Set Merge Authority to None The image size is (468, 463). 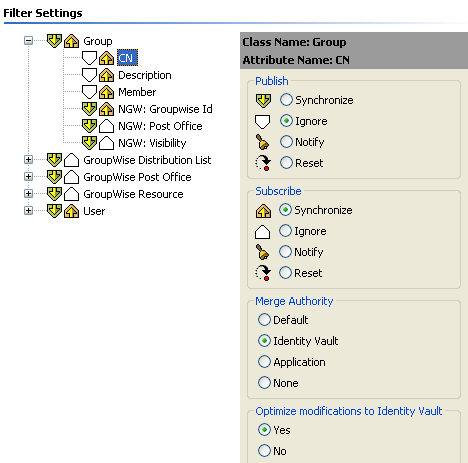[x=264, y=383]
